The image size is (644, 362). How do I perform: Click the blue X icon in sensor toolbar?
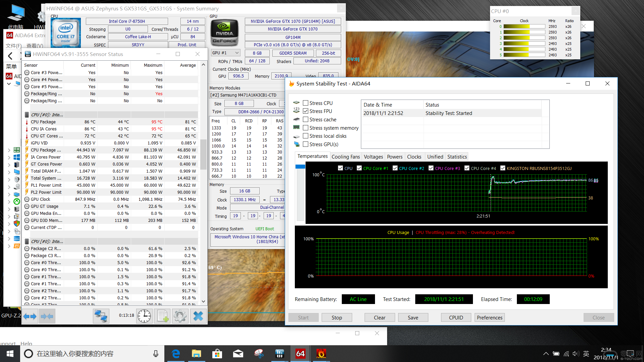(x=198, y=316)
